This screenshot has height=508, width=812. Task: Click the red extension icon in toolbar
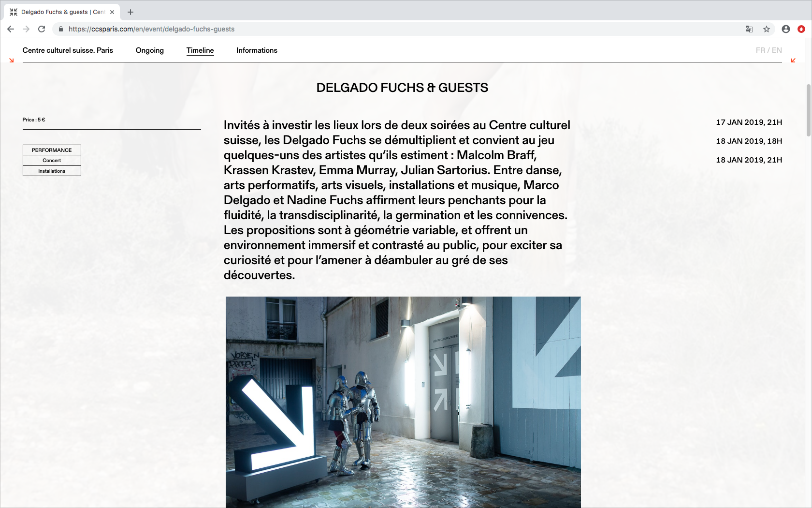pos(801,29)
